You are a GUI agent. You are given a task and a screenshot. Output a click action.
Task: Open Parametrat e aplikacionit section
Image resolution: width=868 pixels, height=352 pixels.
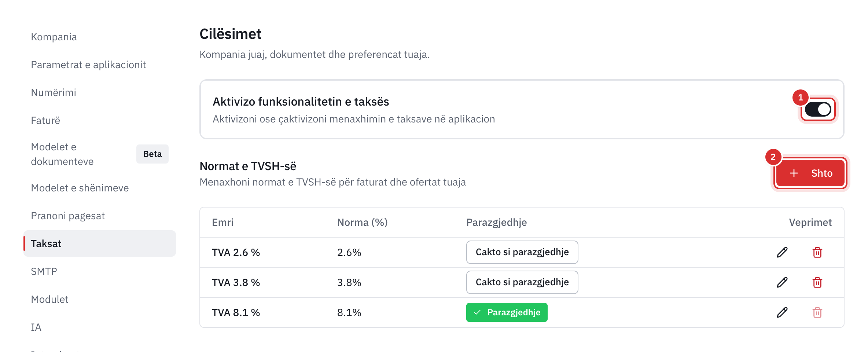pyautogui.click(x=88, y=65)
